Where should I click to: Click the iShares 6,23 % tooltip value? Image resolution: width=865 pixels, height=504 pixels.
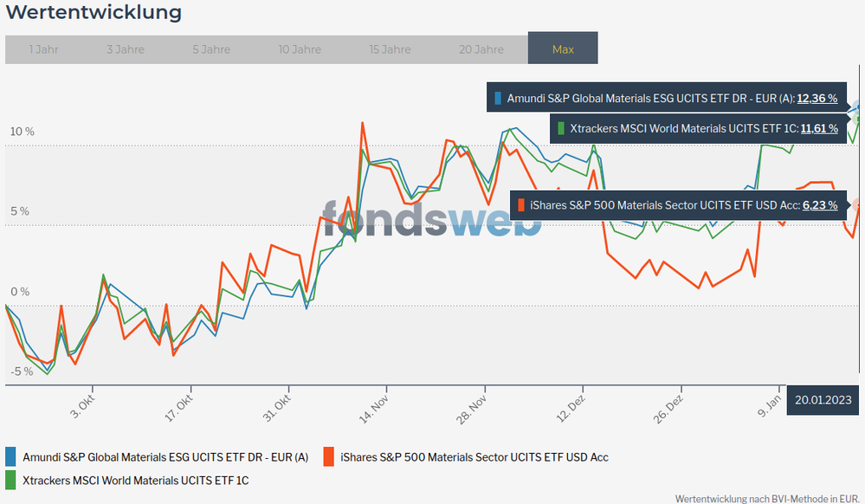coord(819,205)
